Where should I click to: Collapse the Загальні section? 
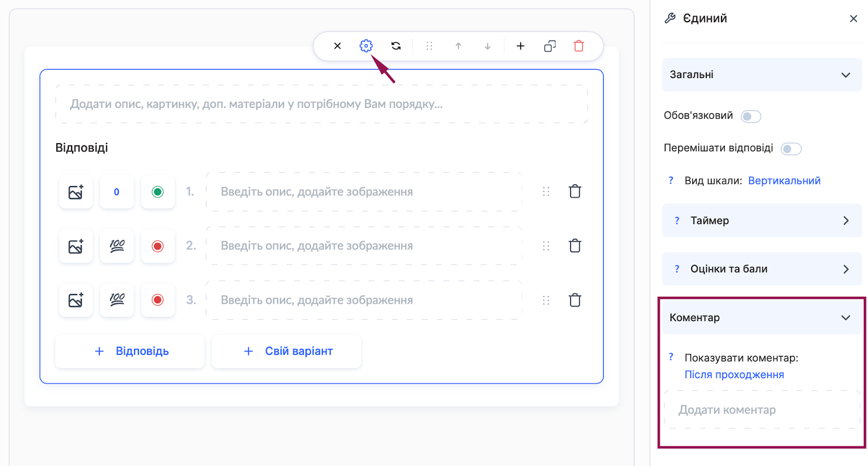(762, 75)
